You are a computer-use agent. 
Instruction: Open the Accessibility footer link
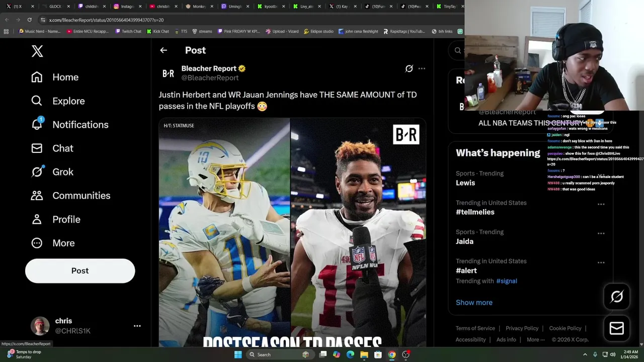[x=470, y=339]
